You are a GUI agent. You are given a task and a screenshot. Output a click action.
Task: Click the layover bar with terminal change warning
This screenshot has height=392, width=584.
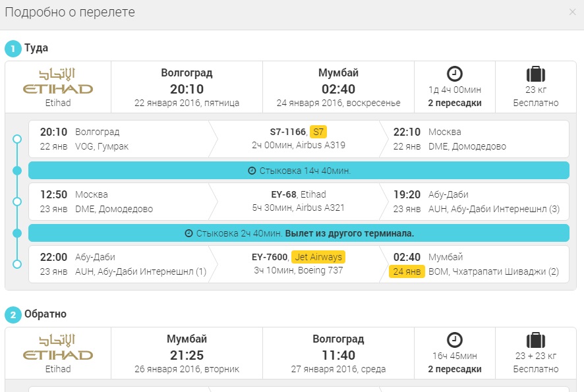click(299, 233)
